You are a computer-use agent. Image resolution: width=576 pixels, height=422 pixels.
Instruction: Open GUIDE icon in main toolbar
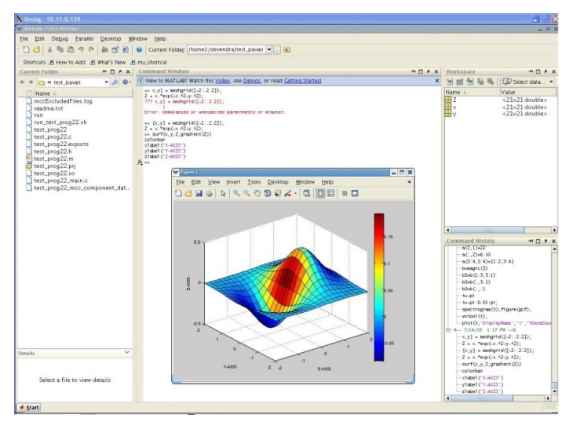coord(115,50)
